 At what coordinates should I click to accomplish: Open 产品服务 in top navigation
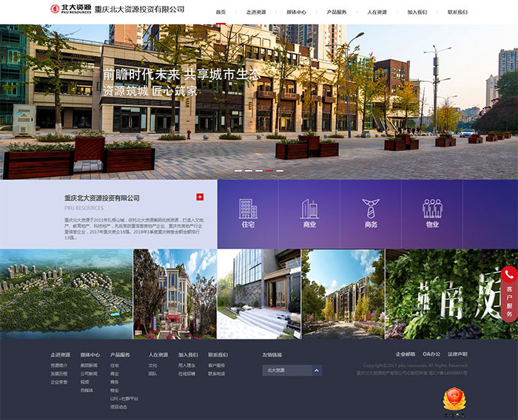[337, 13]
